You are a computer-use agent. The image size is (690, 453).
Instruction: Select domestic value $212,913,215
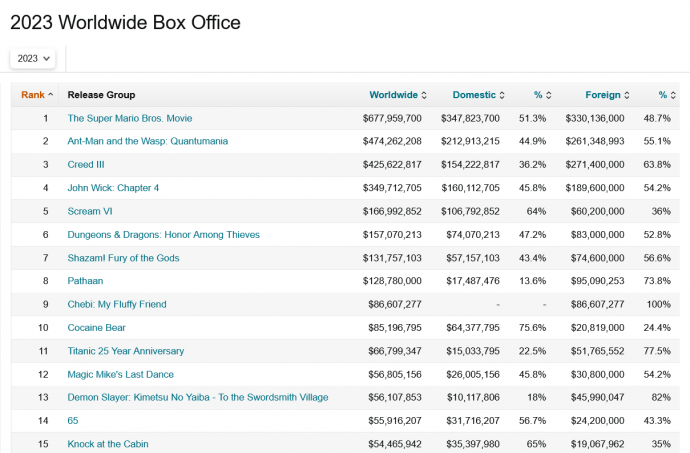[470, 141]
